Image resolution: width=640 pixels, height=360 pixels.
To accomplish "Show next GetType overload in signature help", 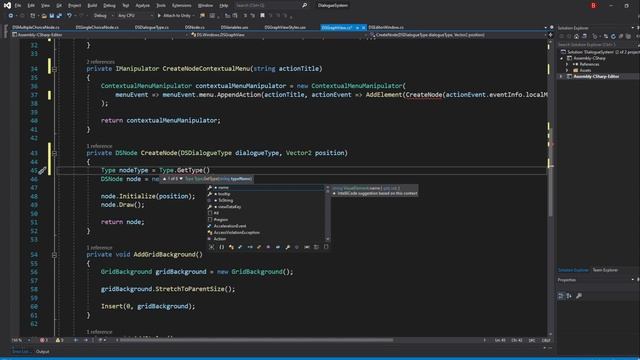I will 181,179.
